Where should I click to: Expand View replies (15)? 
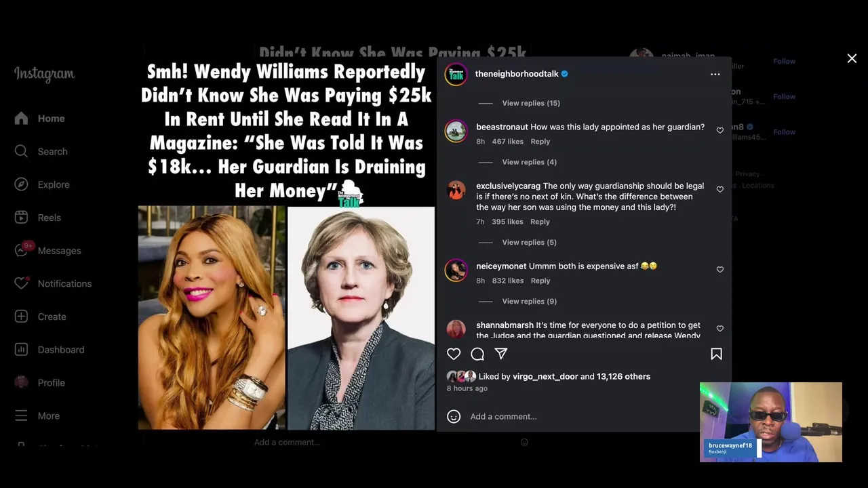(531, 103)
